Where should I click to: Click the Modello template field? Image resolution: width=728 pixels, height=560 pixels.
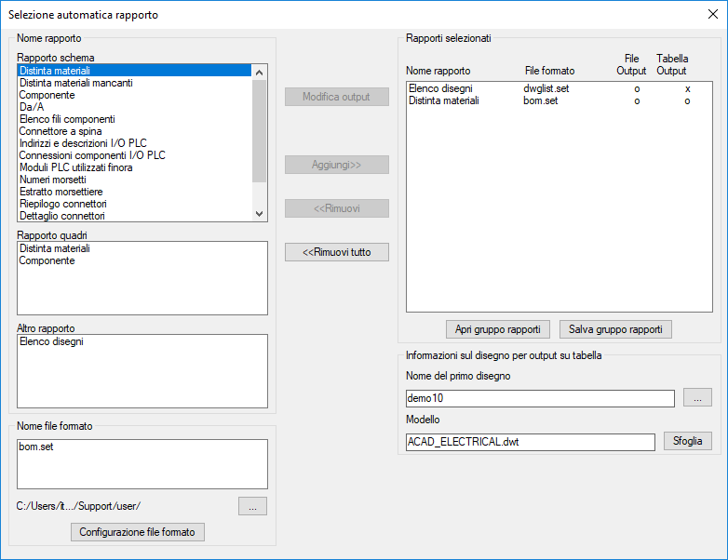click(530, 442)
